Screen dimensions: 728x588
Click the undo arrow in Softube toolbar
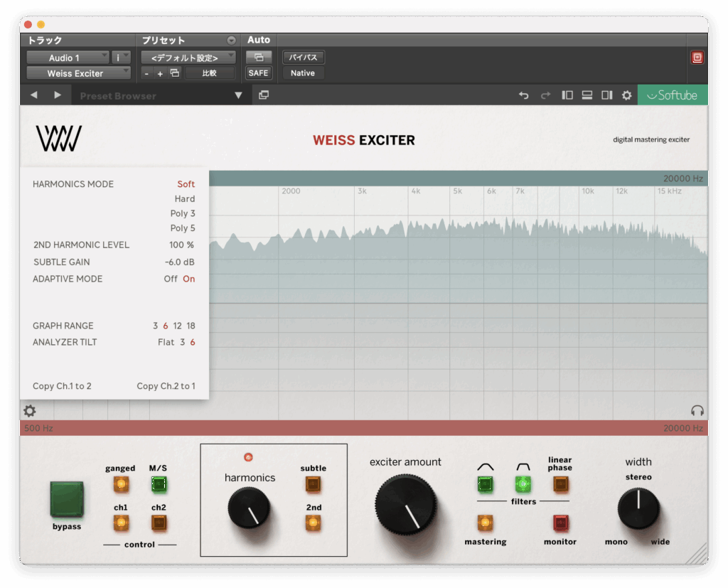524,95
